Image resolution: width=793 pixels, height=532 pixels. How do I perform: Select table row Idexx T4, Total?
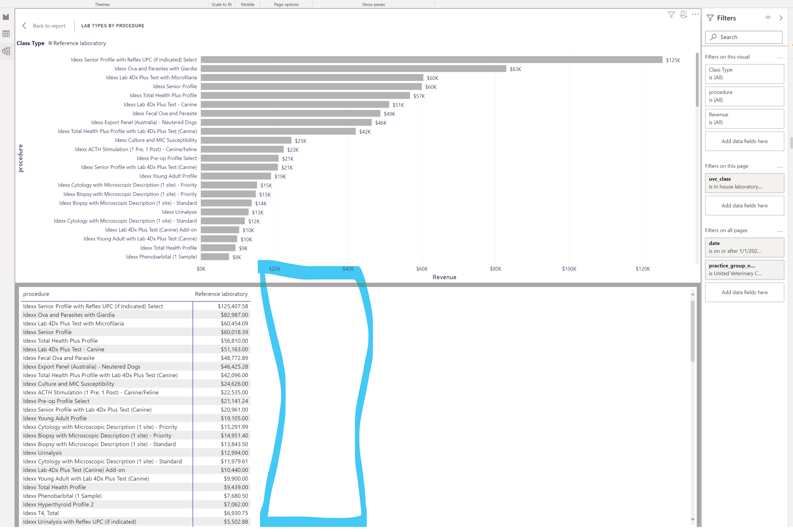135,513
